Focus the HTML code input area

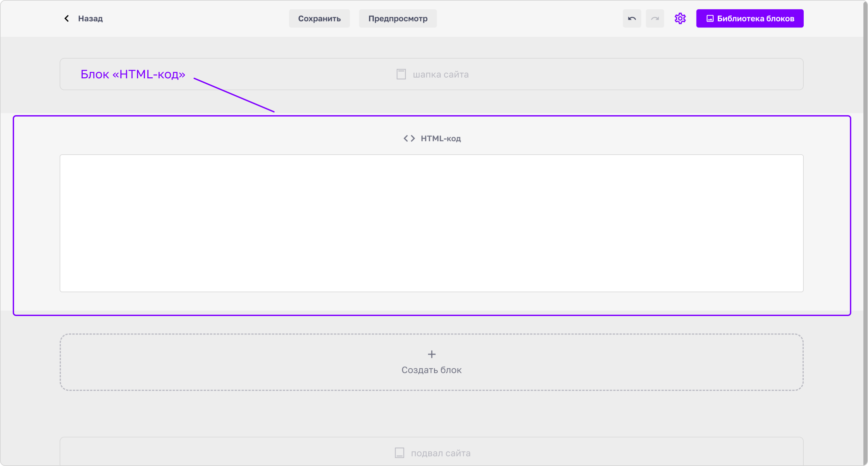point(432,223)
